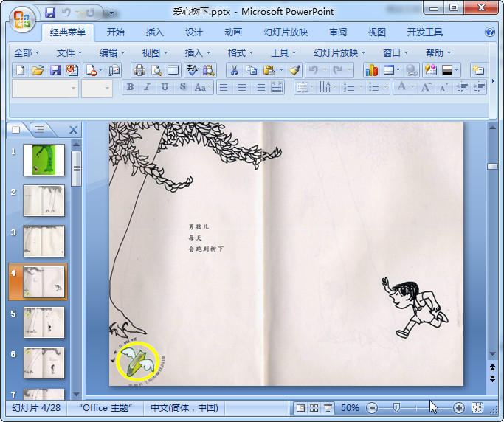The width and height of the screenshot is (504, 422).
Task: Insert a new slide icon
Action: click(478, 70)
